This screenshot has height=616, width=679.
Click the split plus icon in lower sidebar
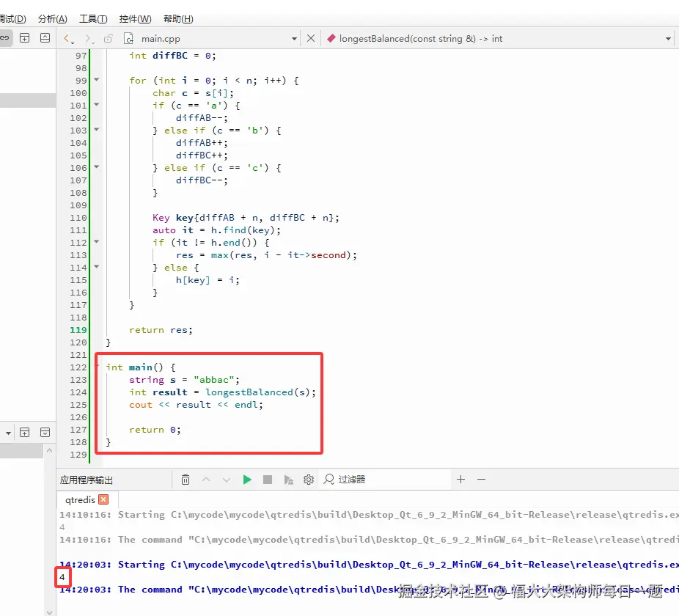pyautogui.click(x=25, y=433)
